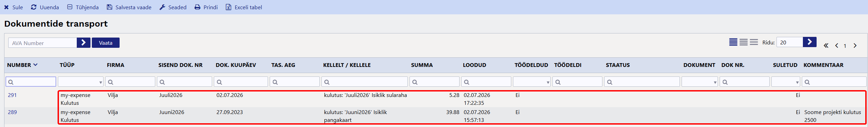Screen dimensions: 868x127
Task: Click arrow button next to AVA Number
Action: [x=84, y=43]
